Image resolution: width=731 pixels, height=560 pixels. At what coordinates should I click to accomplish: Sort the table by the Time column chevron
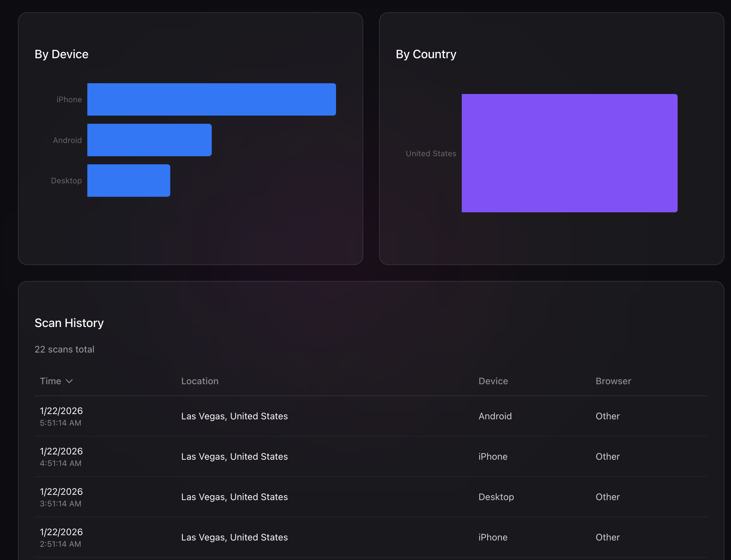coord(70,381)
